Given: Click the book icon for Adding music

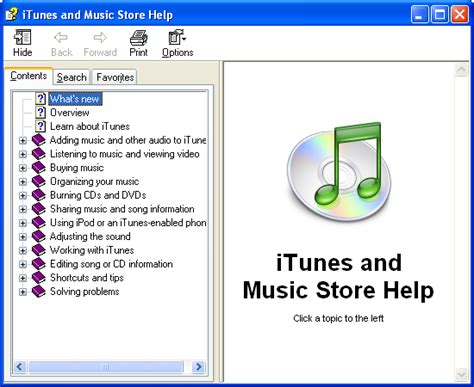Looking at the screenshot, I should point(39,140).
